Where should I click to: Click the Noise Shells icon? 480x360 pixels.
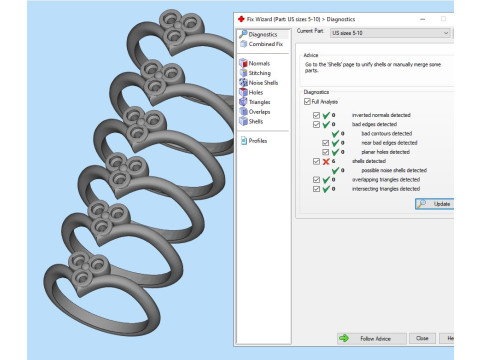click(x=243, y=83)
